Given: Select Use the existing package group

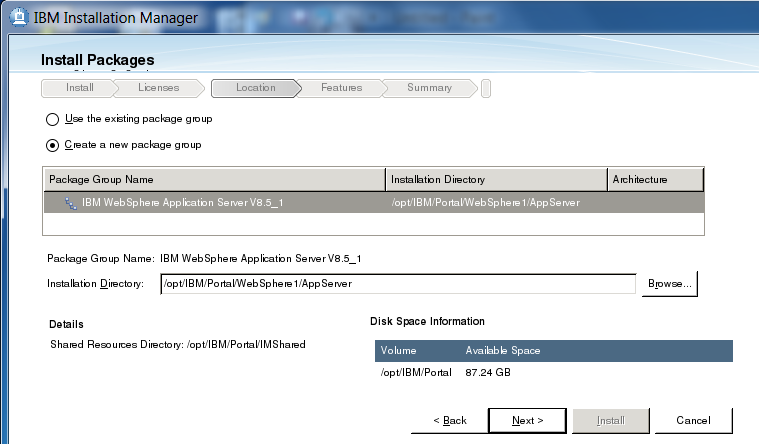Looking at the screenshot, I should [52, 119].
